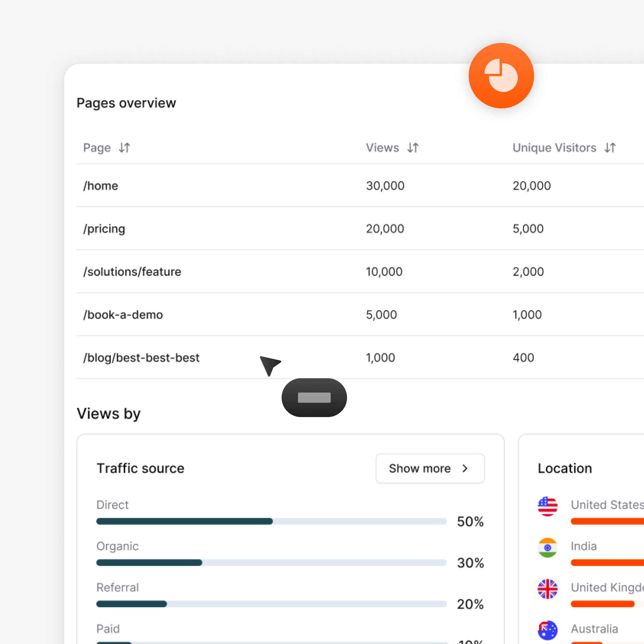The height and width of the screenshot is (644, 644).
Task: Click the 30,000 views value
Action: point(385,186)
